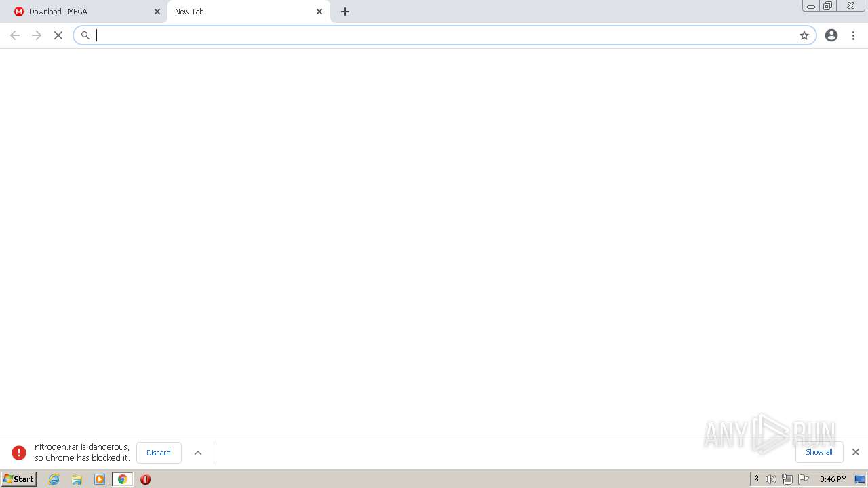Image resolution: width=868 pixels, height=488 pixels.
Task: Close the New Tab tab
Action: 319,12
